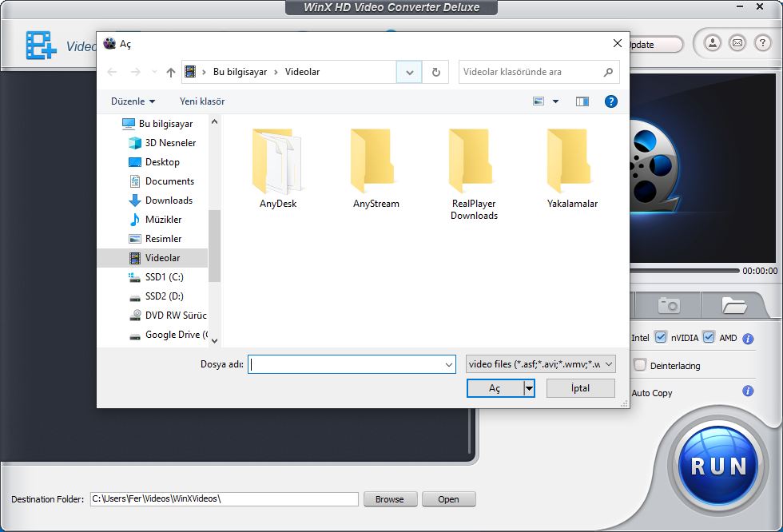Go up one folder level arrow

171,73
